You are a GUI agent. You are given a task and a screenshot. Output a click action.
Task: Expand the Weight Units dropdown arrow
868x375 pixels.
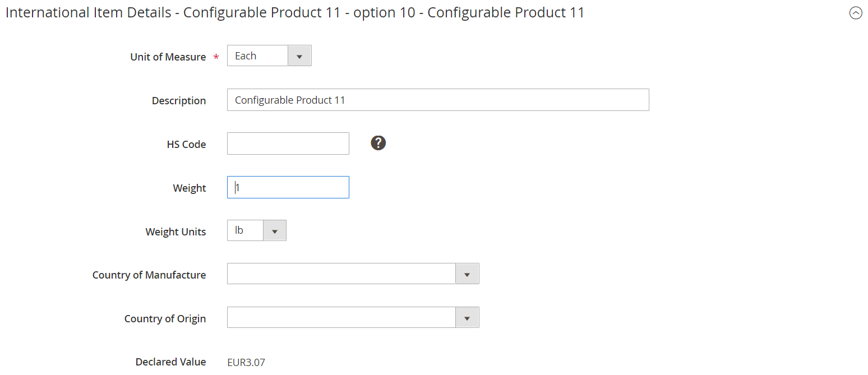tap(274, 230)
